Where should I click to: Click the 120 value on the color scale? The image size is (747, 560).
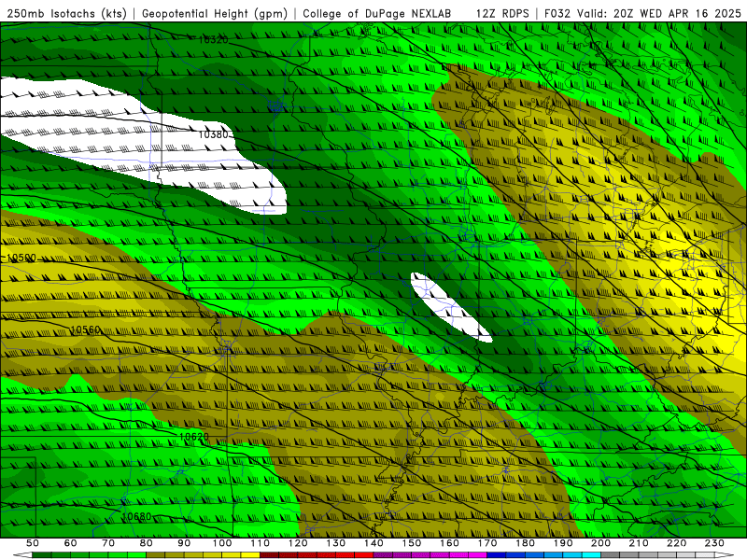[x=298, y=543]
